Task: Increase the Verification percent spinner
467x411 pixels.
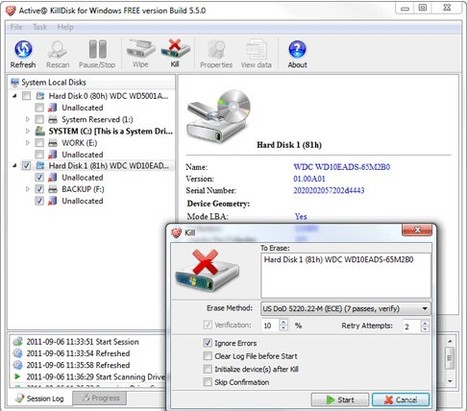Action: (x=283, y=322)
